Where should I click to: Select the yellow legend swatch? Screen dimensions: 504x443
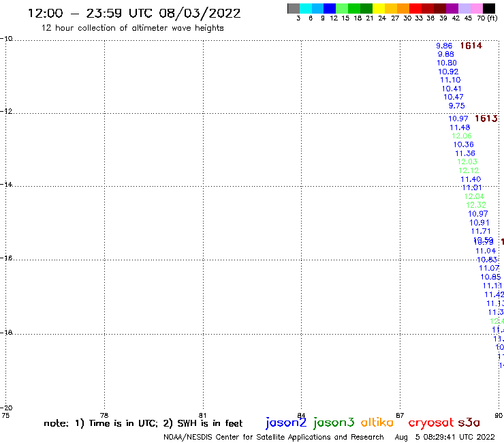point(379,8)
